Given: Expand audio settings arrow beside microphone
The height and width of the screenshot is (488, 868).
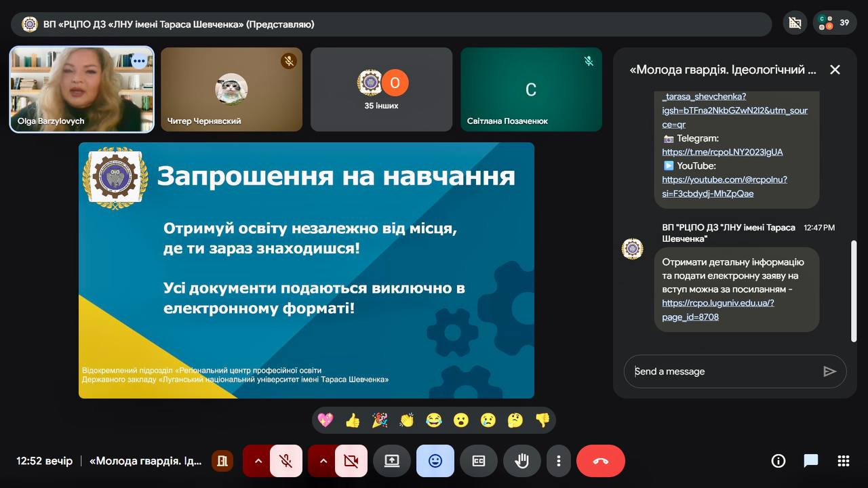Looking at the screenshot, I should point(258,461).
